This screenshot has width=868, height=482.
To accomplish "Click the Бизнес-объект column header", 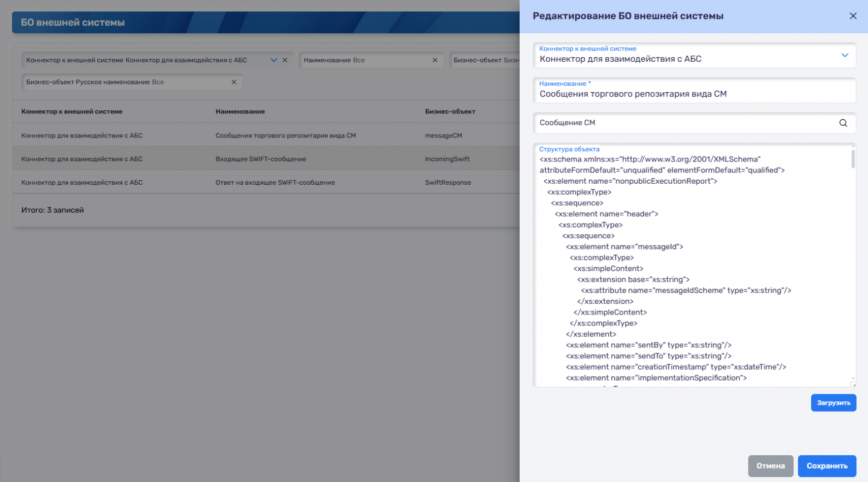I will [450, 111].
